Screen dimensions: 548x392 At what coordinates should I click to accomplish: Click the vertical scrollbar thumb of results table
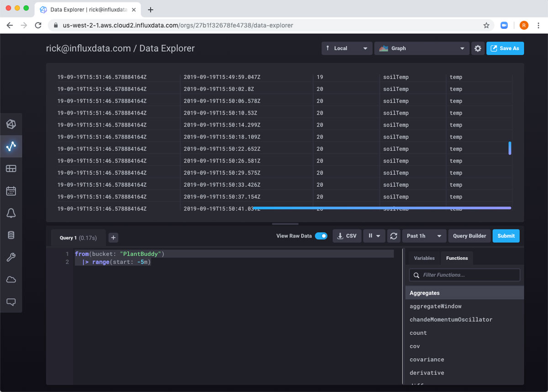510,148
